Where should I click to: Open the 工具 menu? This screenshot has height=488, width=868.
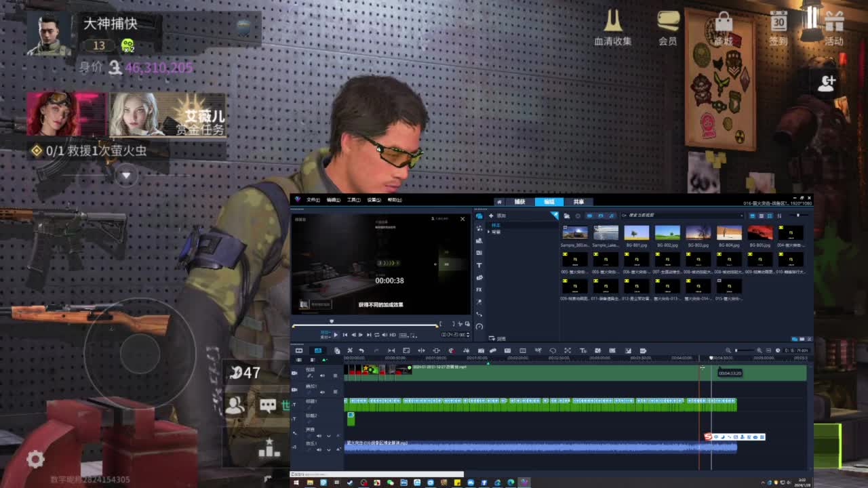pyautogui.click(x=353, y=200)
